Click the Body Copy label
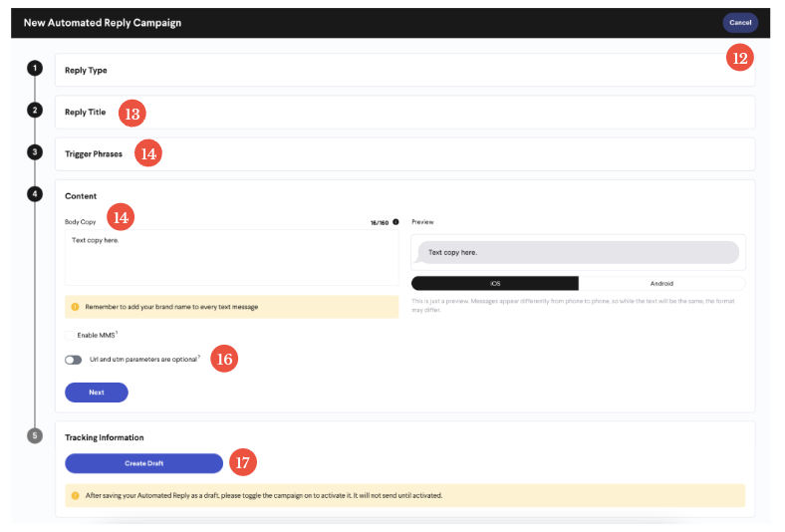The width and height of the screenshot is (785, 532). [x=80, y=222]
